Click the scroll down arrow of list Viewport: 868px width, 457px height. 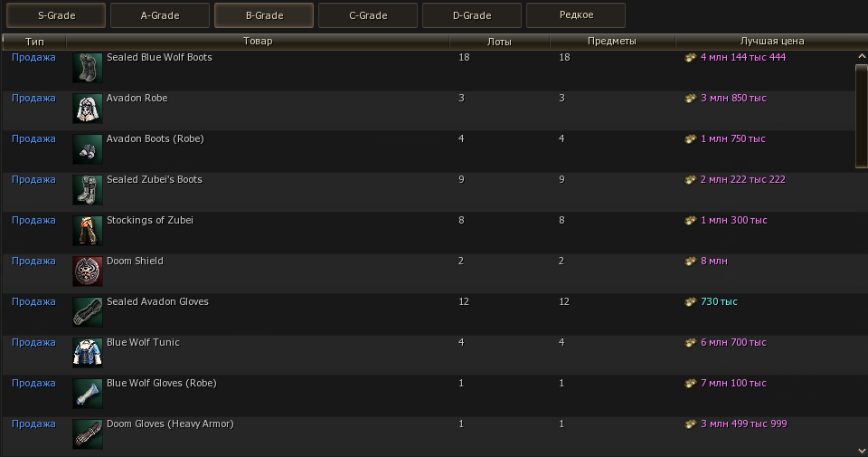(x=861, y=449)
